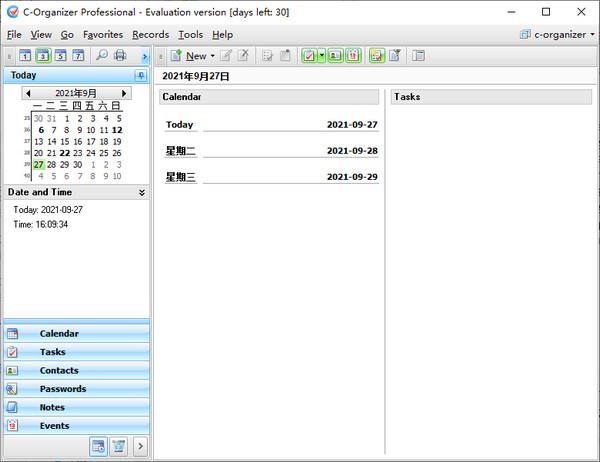Click the left toolbar drag handle
The height and width of the screenshot is (462, 600).
pyautogui.click(x=9, y=57)
